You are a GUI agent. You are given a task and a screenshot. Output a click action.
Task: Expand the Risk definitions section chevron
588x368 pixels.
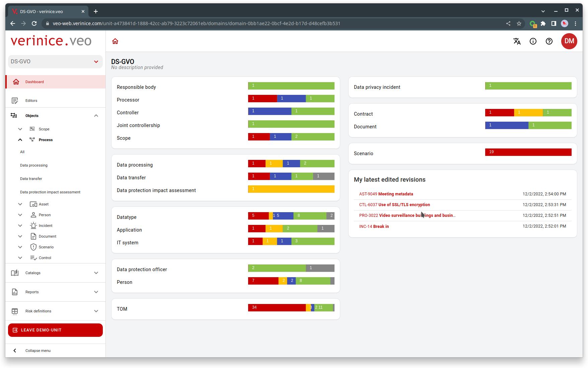pos(96,311)
